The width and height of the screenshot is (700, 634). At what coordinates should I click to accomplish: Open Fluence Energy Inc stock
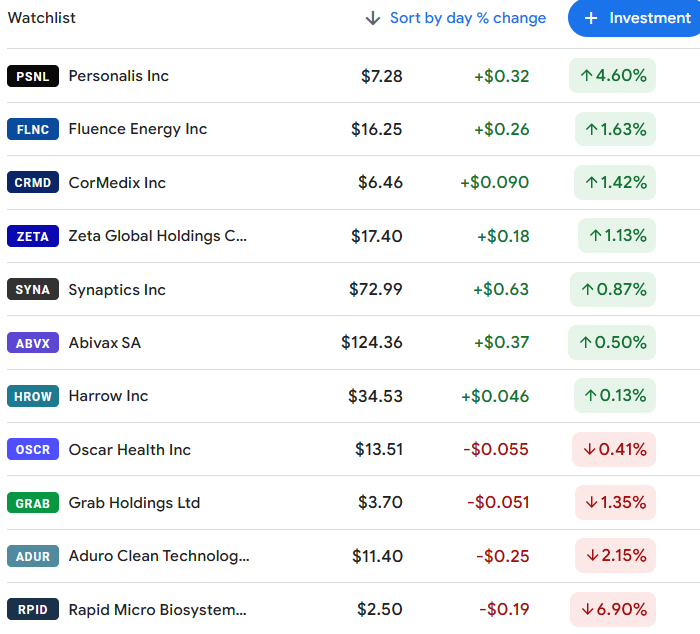pyautogui.click(x=138, y=129)
